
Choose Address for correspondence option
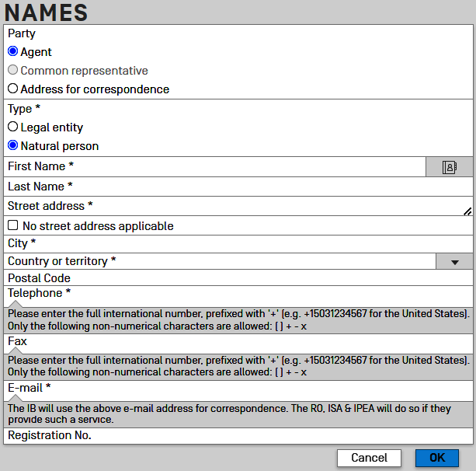tap(13, 89)
